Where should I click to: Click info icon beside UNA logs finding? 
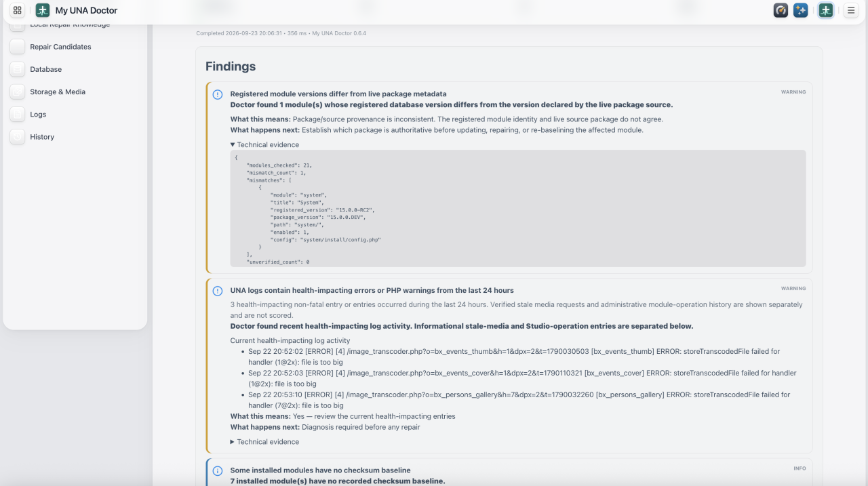coord(218,291)
